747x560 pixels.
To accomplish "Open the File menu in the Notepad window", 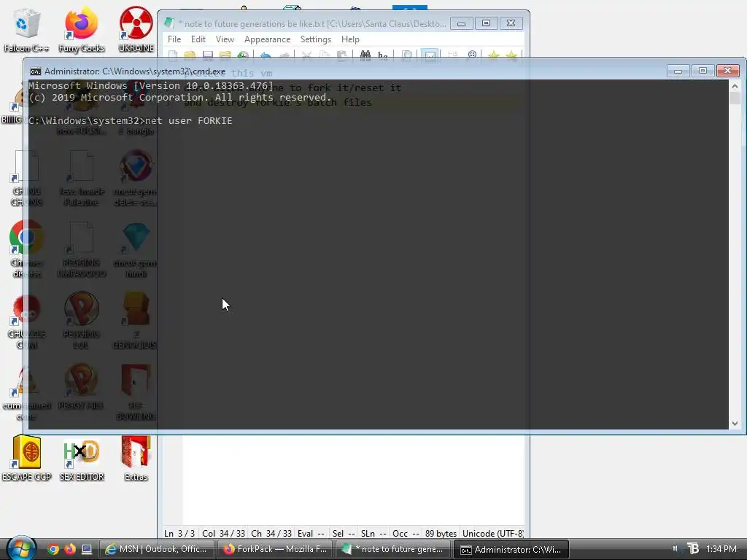I will pyautogui.click(x=174, y=39).
